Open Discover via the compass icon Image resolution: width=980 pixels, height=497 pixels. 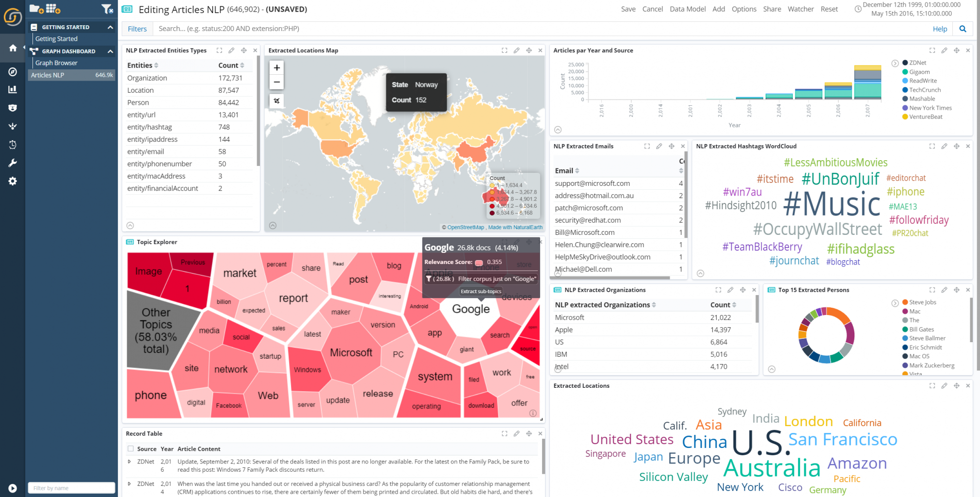pyautogui.click(x=13, y=72)
